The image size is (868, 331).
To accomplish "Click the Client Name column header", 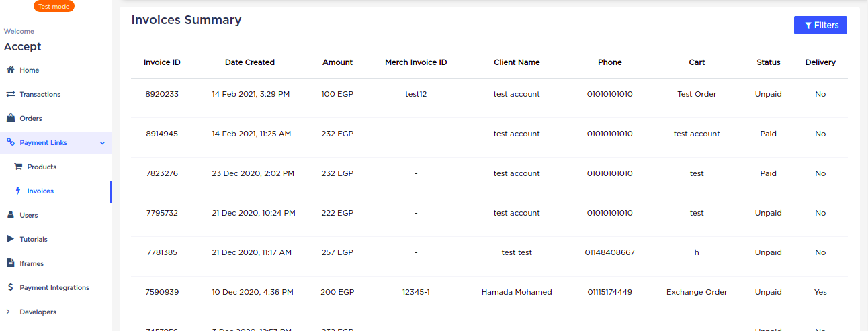I will click(517, 62).
